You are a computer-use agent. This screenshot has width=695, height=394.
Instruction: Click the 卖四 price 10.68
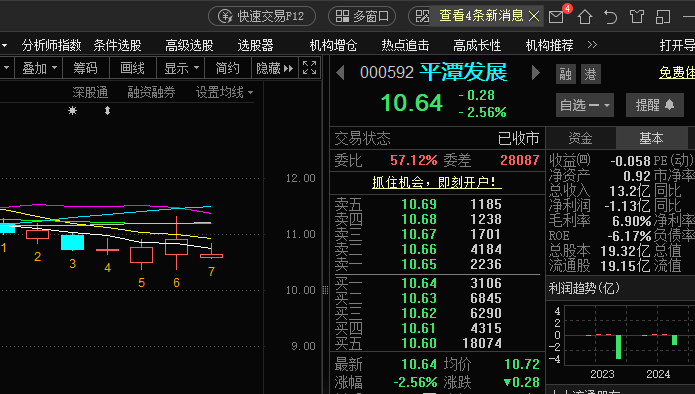(419, 219)
